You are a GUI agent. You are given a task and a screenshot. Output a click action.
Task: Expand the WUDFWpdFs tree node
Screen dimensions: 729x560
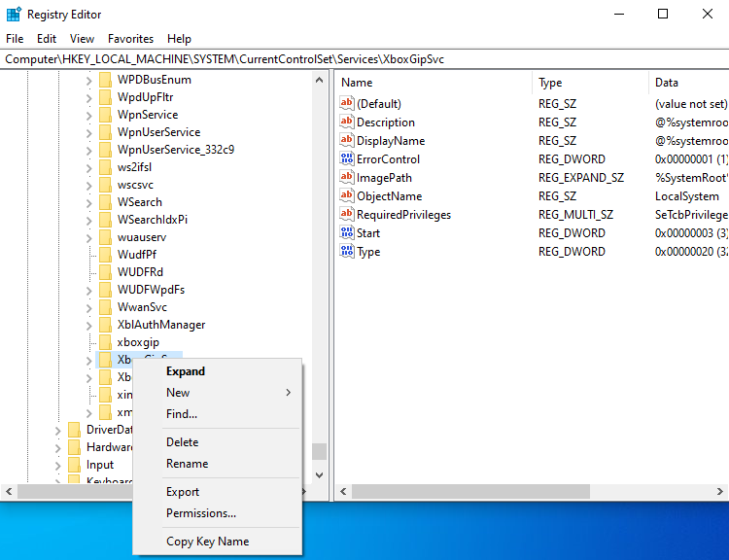coord(88,291)
